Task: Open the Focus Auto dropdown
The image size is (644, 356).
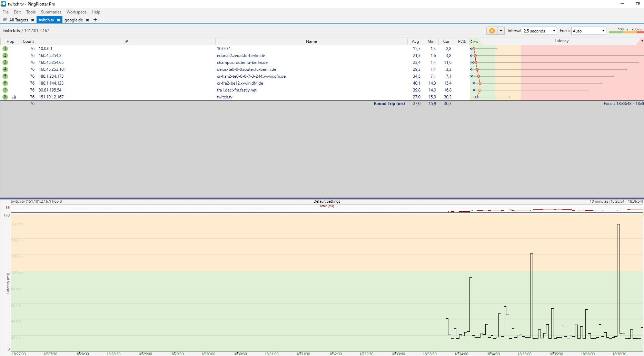Action: 588,31
